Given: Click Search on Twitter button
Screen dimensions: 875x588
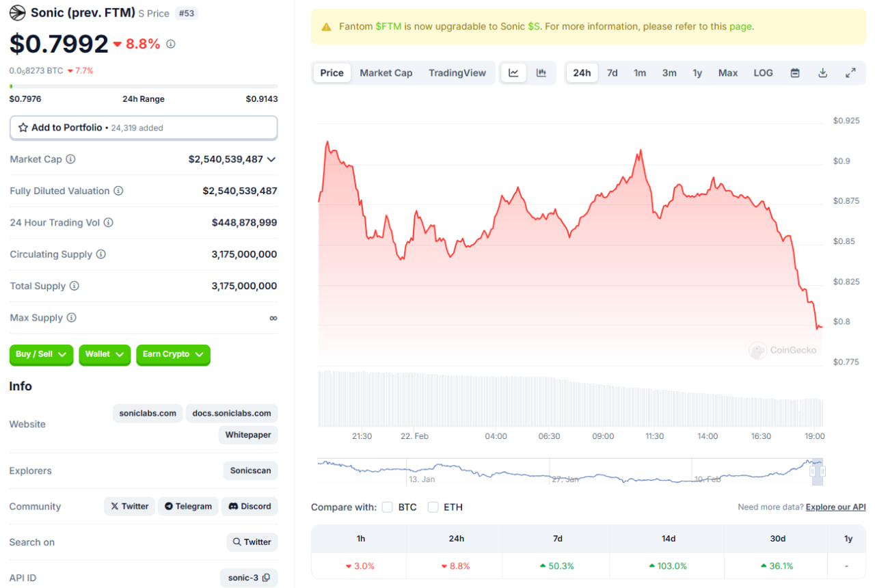Looking at the screenshot, I should tap(252, 542).
